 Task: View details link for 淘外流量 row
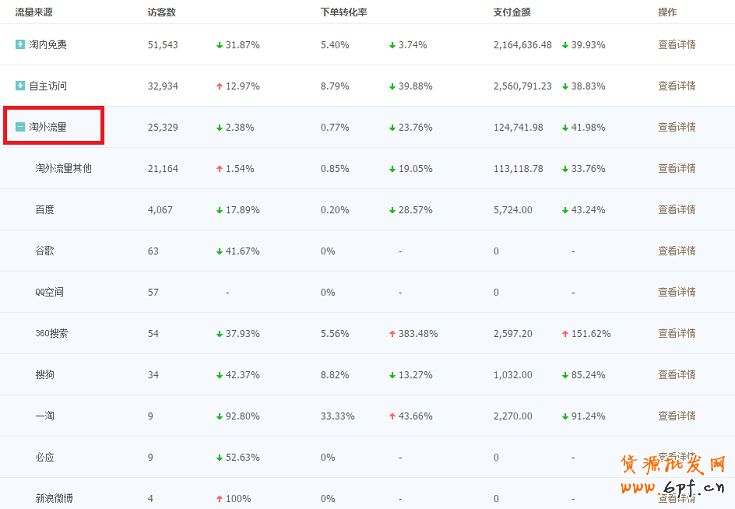click(676, 127)
